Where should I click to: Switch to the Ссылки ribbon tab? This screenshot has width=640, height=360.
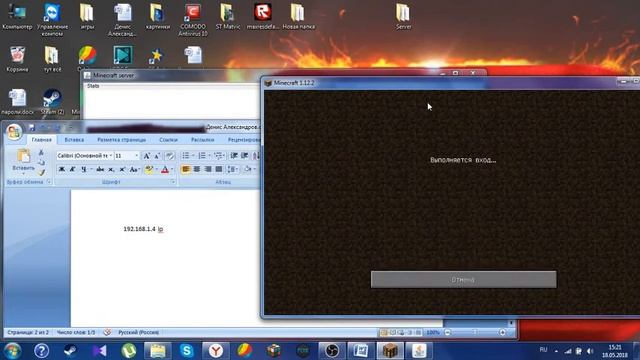click(168, 140)
